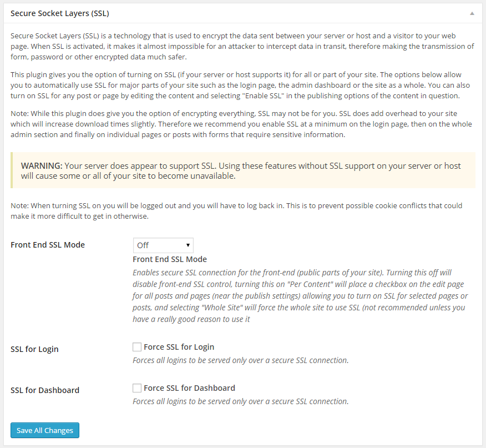Click the Front End SSL Mode label
The image size is (486, 448).
pyautogui.click(x=48, y=245)
